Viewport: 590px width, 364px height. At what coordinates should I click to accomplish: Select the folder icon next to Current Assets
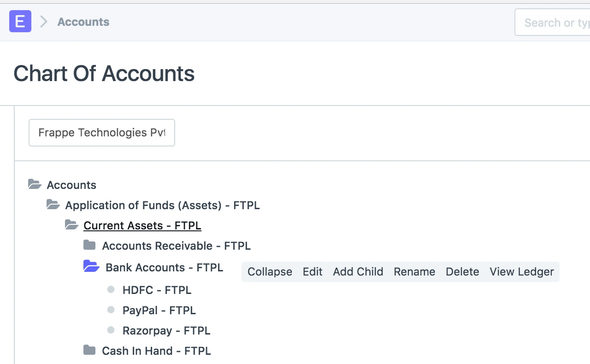[71, 225]
